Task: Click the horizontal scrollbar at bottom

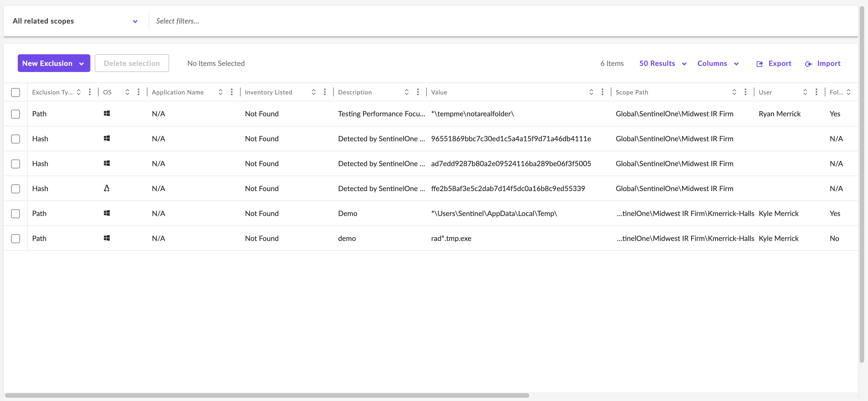Action: click(x=267, y=395)
